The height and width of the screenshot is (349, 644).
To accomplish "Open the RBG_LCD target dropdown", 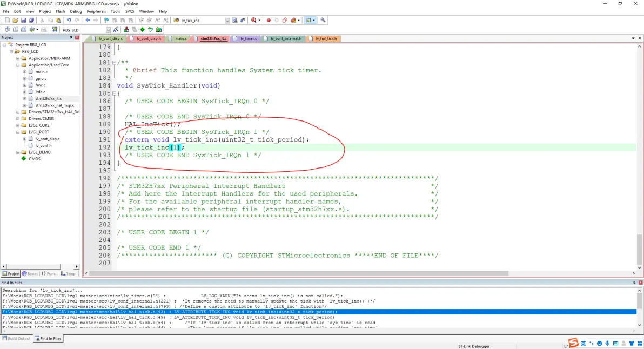I will (108, 30).
